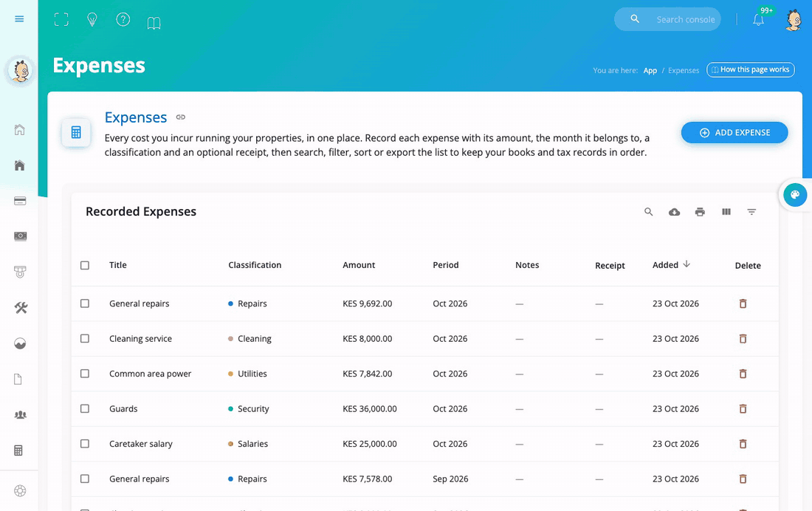Open notifications bell

coord(758,20)
